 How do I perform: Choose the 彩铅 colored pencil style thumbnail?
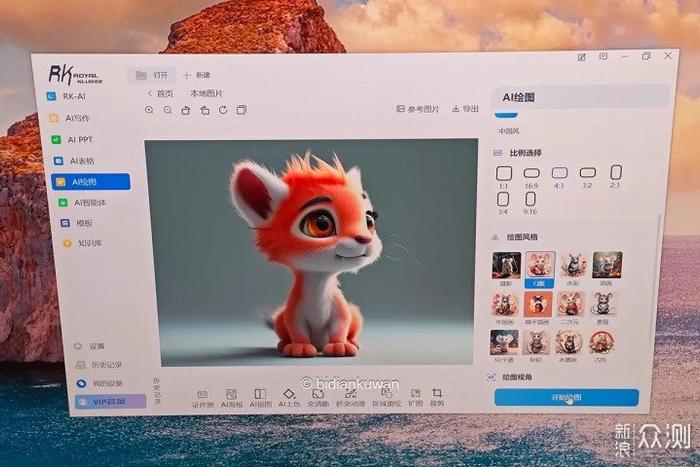(536, 346)
